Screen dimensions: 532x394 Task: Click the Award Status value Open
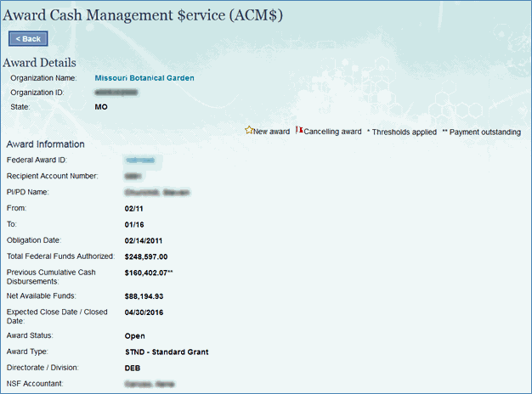tap(134, 335)
